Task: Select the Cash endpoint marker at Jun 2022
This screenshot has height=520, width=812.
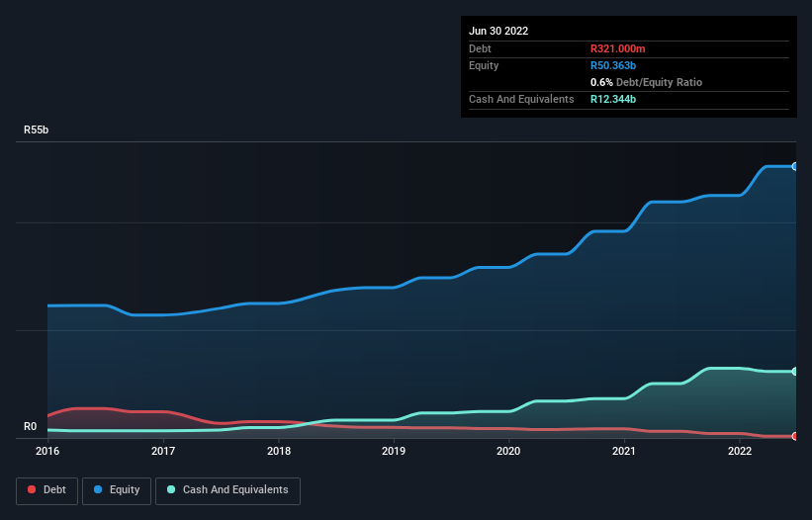Action: [x=795, y=372]
